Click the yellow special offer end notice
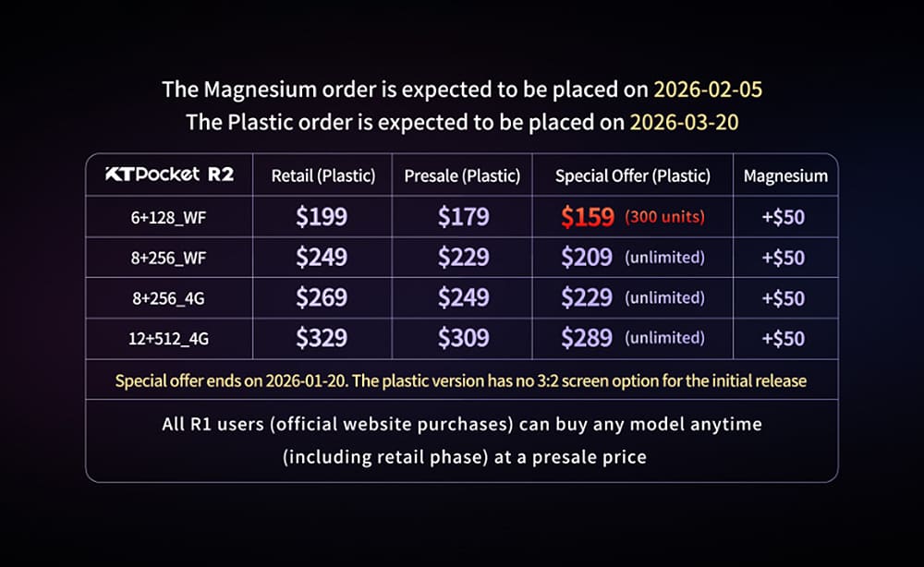Viewport: 924px width, 567px height. pyautogui.click(x=461, y=380)
